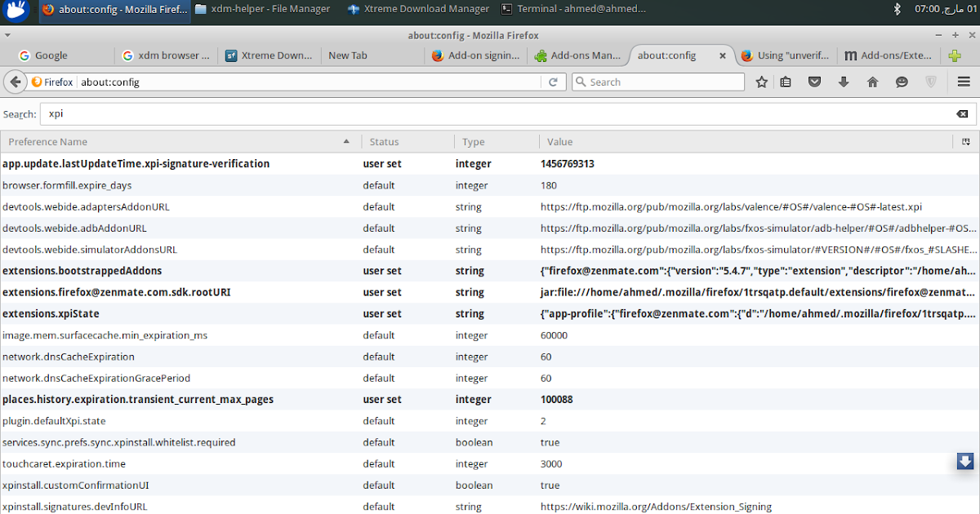Open Xtreme Download Manager from taskbar
Image resolution: width=980 pixels, height=514 pixels.
[416, 9]
